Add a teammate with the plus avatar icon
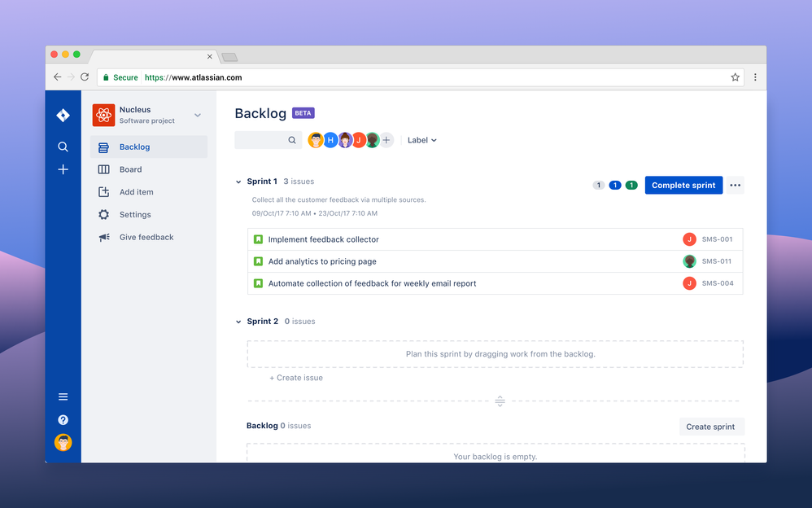 click(386, 139)
